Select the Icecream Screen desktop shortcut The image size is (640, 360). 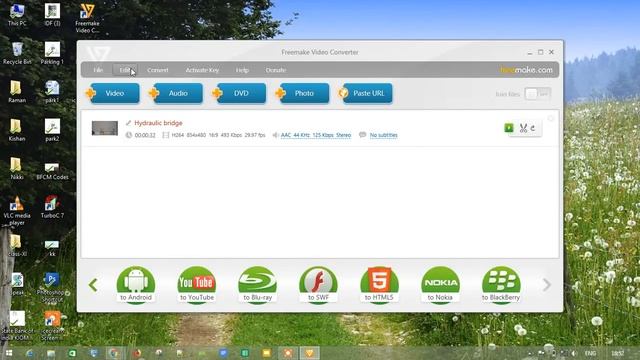[52, 326]
